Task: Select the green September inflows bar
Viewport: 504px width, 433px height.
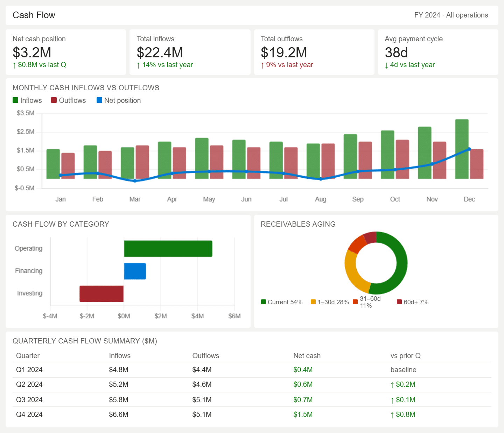Action: pyautogui.click(x=350, y=157)
